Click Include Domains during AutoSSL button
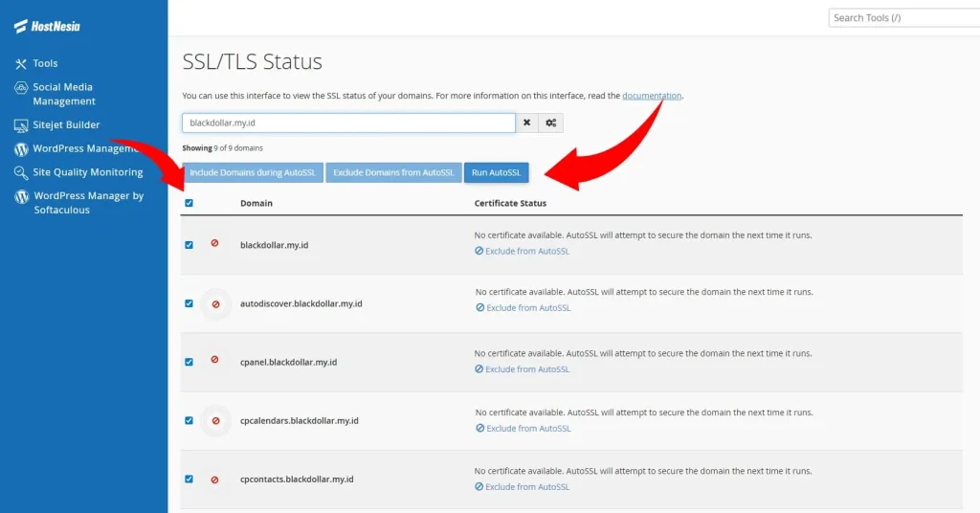Image resolution: width=980 pixels, height=513 pixels. (253, 172)
